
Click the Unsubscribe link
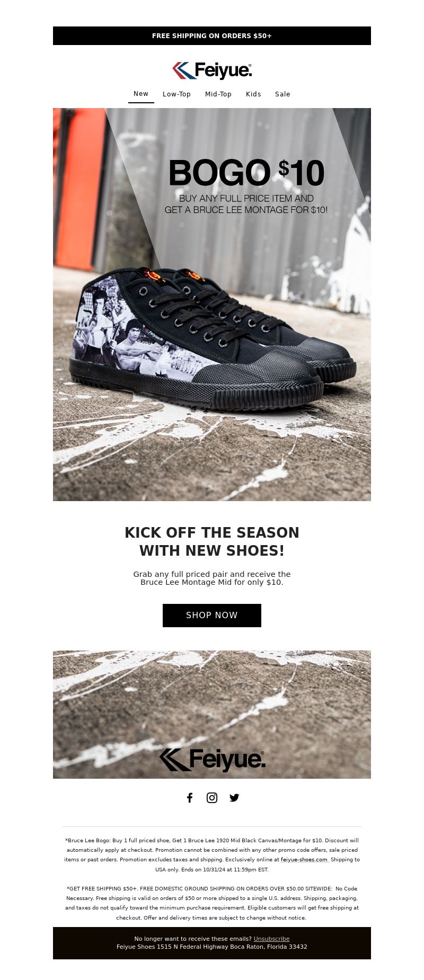pos(271,939)
